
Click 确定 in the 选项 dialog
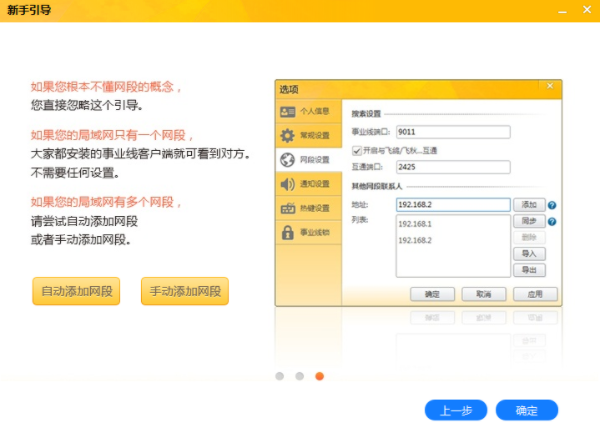[432, 294]
